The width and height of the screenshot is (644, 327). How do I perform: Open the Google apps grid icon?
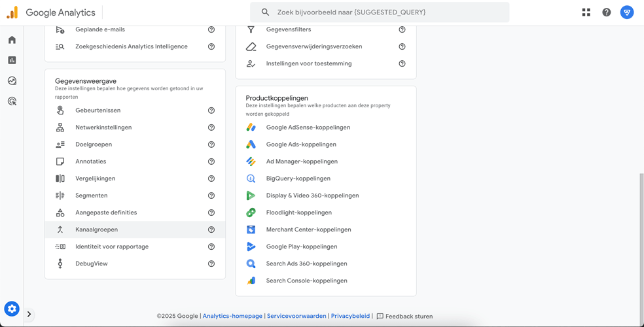(586, 12)
